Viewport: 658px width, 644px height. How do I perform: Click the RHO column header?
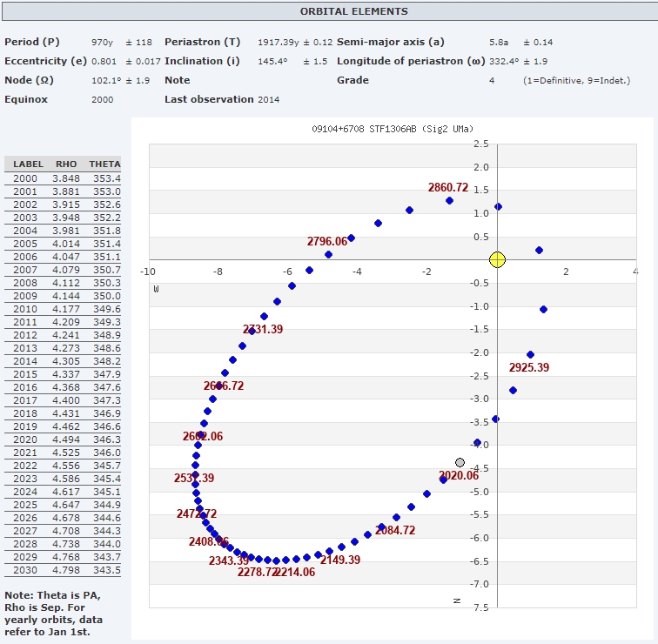(66, 164)
